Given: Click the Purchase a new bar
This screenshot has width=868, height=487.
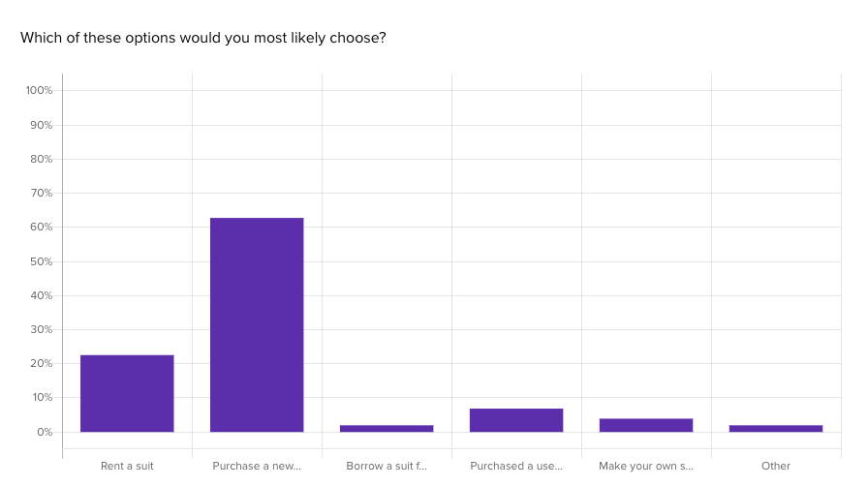Looking at the screenshot, I should click(x=257, y=325).
